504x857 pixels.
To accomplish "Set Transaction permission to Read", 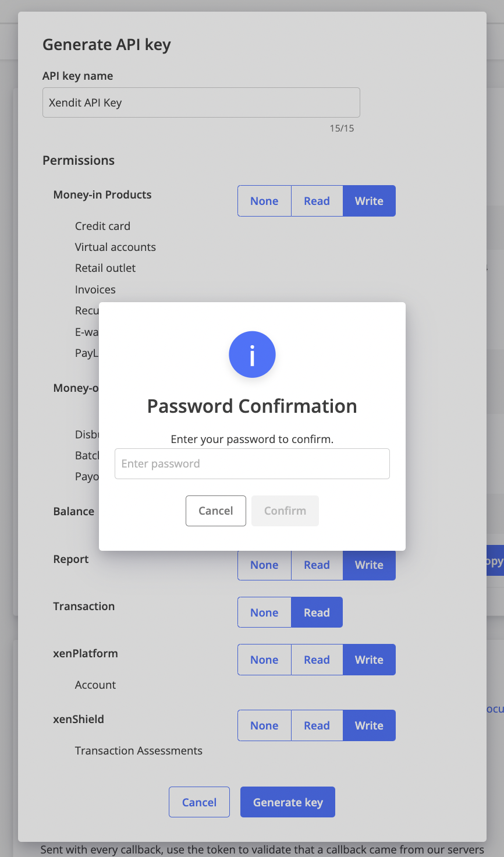I will [x=317, y=612].
